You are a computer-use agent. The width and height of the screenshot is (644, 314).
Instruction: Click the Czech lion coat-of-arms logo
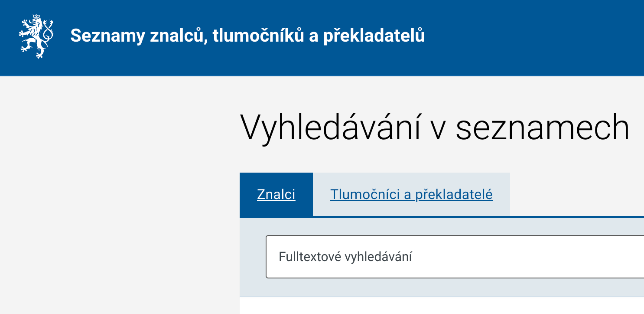pos(36,36)
